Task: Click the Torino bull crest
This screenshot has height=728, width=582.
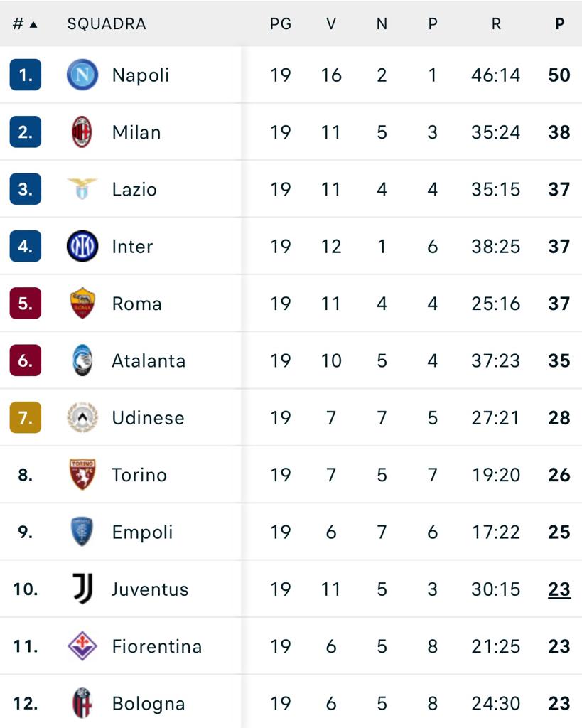Action: click(x=82, y=474)
